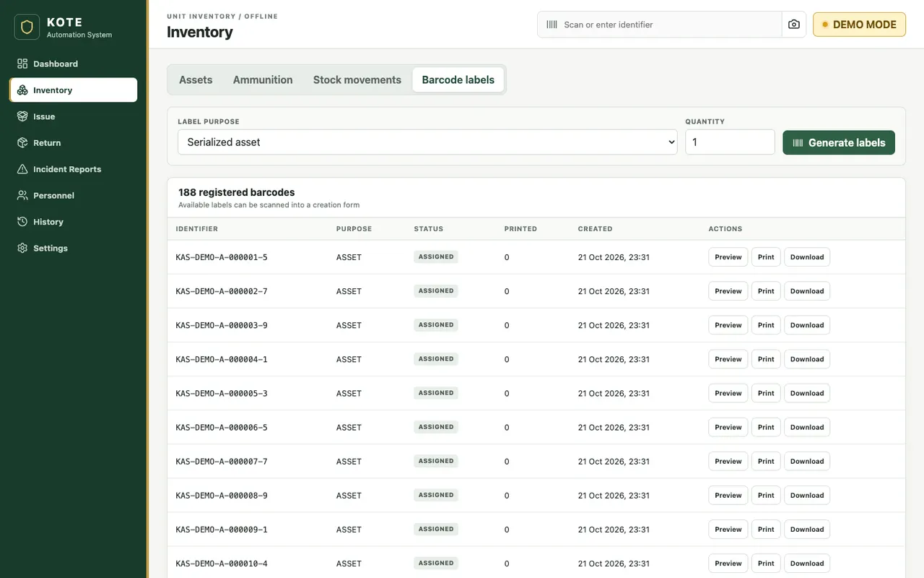
Task: Click identifier KAS-DEMO-A-000003-9
Action: [x=222, y=325]
